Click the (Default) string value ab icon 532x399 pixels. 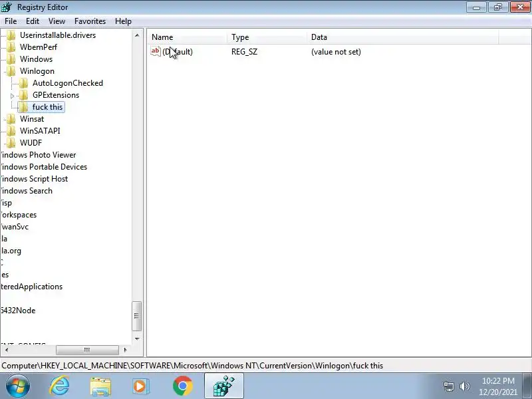[x=156, y=52]
